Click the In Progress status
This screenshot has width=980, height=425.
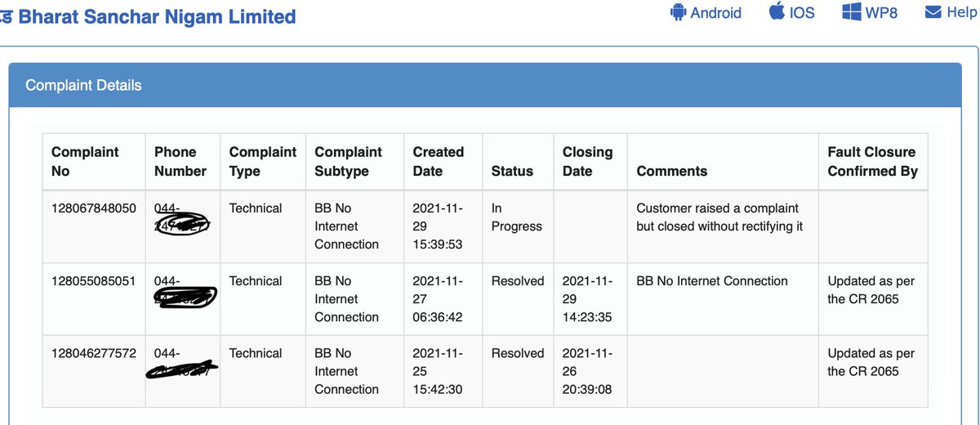pyautogui.click(x=517, y=217)
